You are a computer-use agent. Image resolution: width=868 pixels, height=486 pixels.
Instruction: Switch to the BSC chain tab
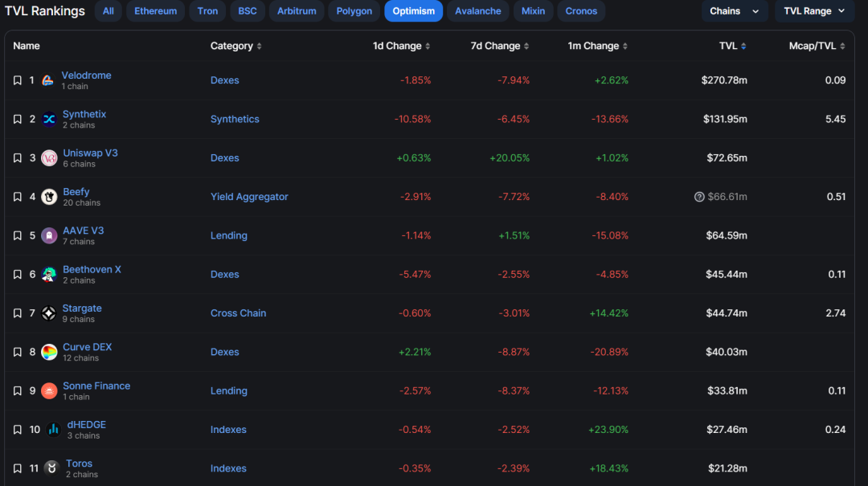pyautogui.click(x=248, y=11)
